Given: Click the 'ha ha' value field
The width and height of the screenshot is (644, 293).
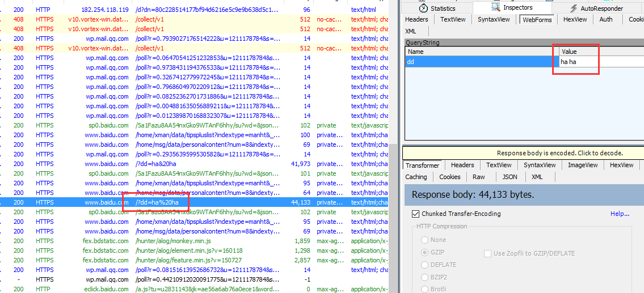Looking at the screenshot, I should point(596,62).
